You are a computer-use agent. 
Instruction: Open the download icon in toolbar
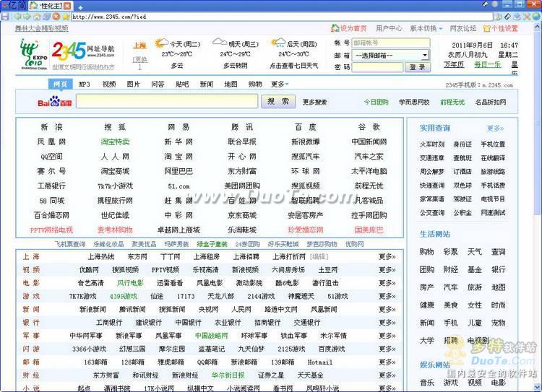click(x=517, y=17)
